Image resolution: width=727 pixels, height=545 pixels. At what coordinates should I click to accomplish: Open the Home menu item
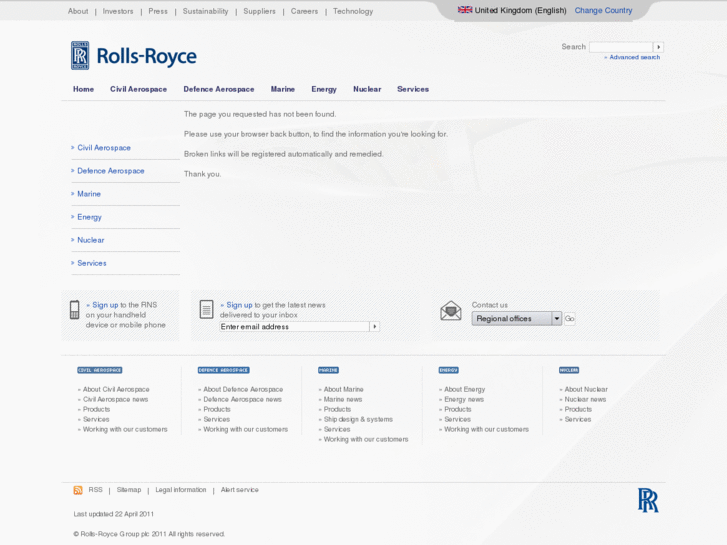83,89
